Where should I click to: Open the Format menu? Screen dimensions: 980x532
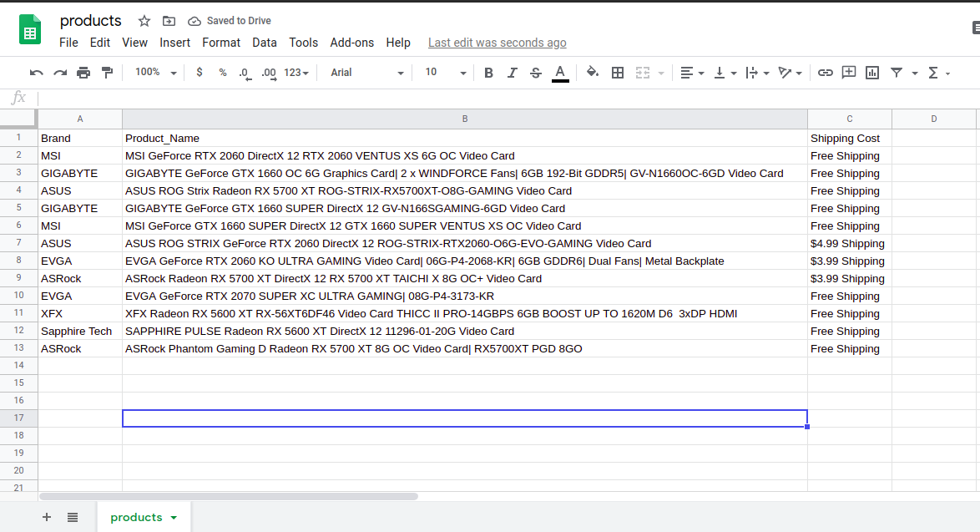221,43
